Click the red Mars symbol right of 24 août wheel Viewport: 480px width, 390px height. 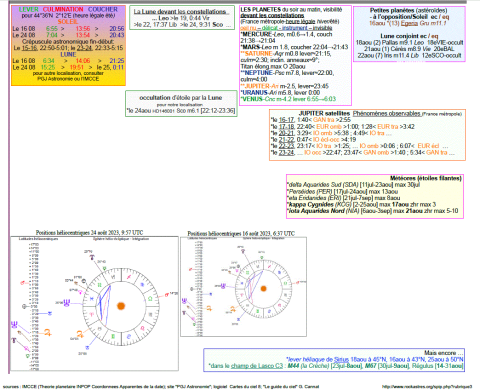[x=166, y=295]
